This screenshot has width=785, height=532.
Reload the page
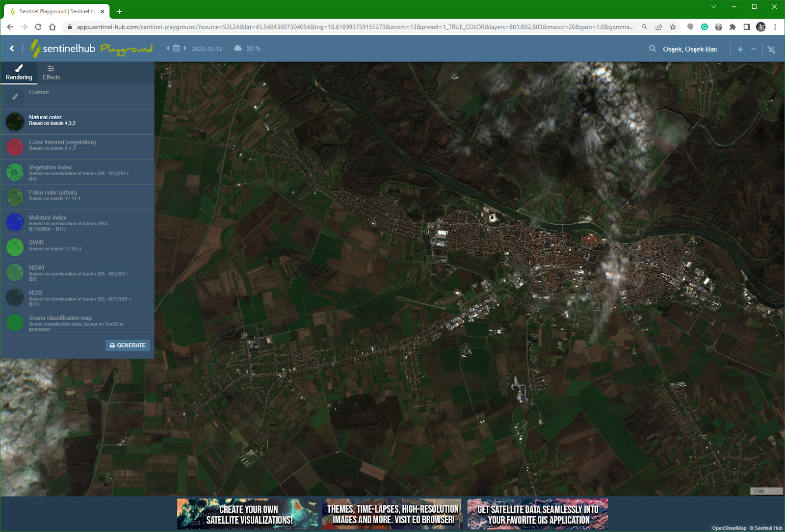tap(38, 27)
